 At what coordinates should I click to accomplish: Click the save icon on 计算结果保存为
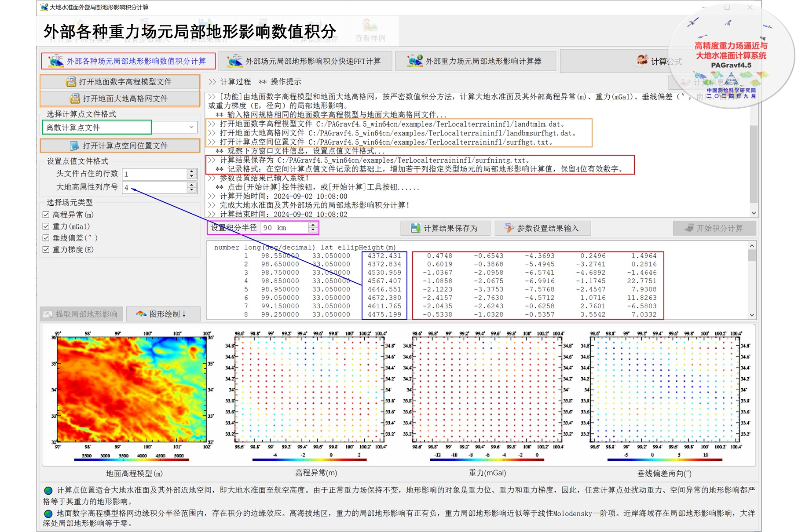(415, 228)
